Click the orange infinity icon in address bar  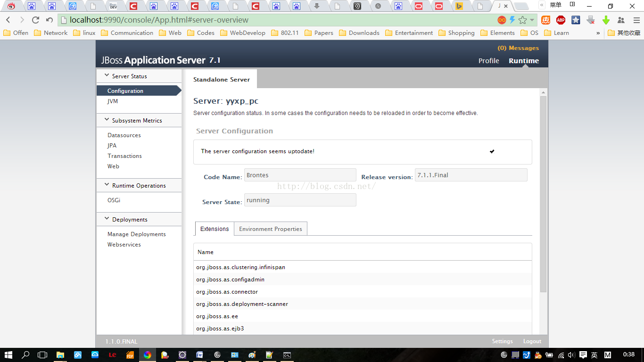(502, 20)
